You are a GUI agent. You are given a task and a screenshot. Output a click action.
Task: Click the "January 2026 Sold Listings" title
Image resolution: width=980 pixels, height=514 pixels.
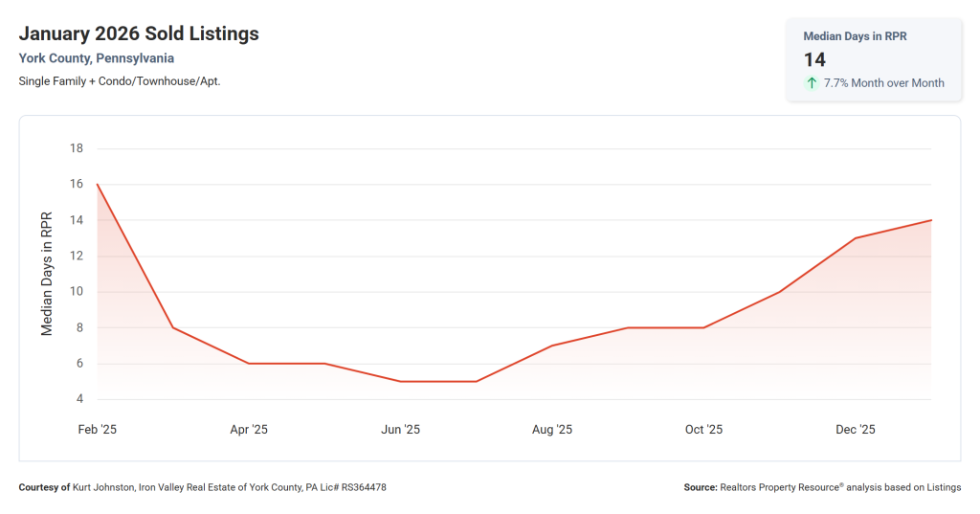click(x=139, y=34)
